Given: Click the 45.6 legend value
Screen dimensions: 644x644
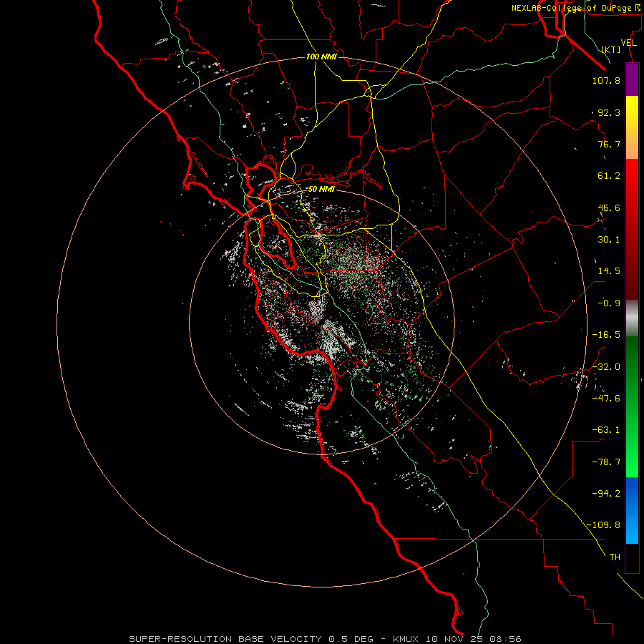Looking at the screenshot, I should [609, 208].
